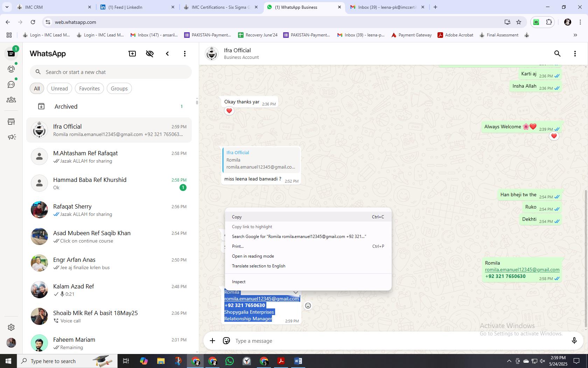Open the advertise megaphone icon

11,137
